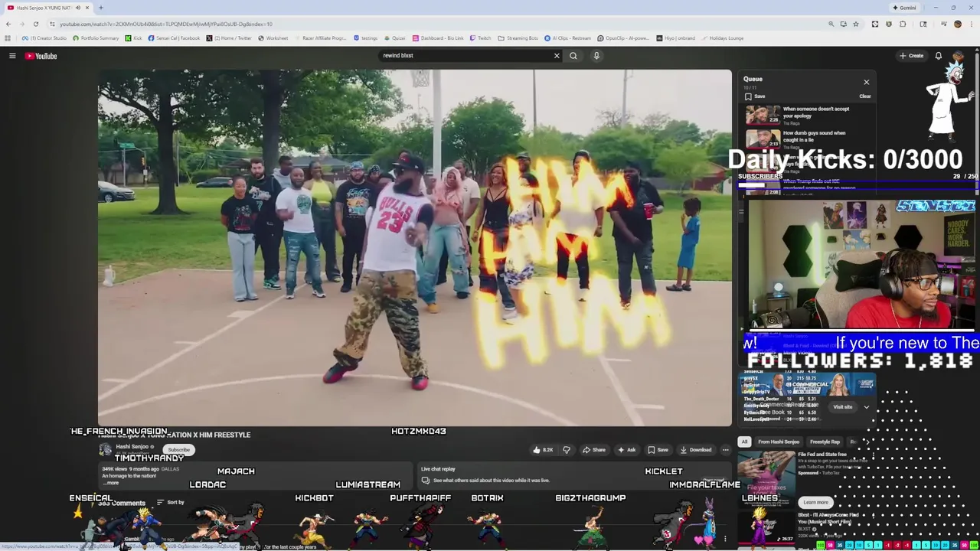Clear the queue
The height and width of the screenshot is (551, 980).
point(864,96)
